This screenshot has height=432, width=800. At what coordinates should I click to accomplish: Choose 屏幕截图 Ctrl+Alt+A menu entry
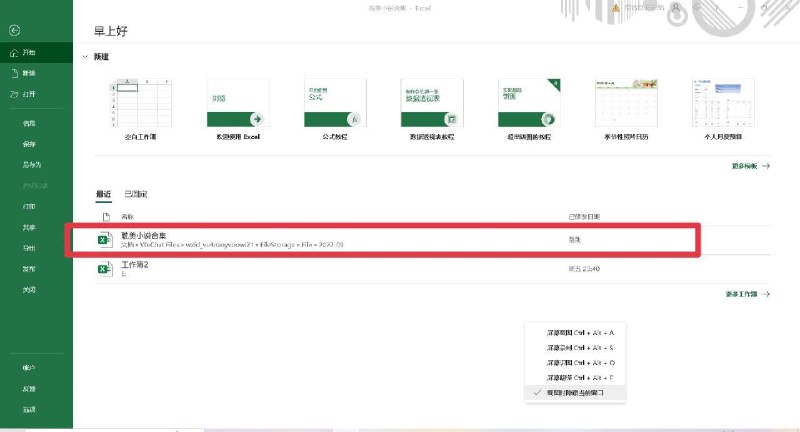point(575,333)
